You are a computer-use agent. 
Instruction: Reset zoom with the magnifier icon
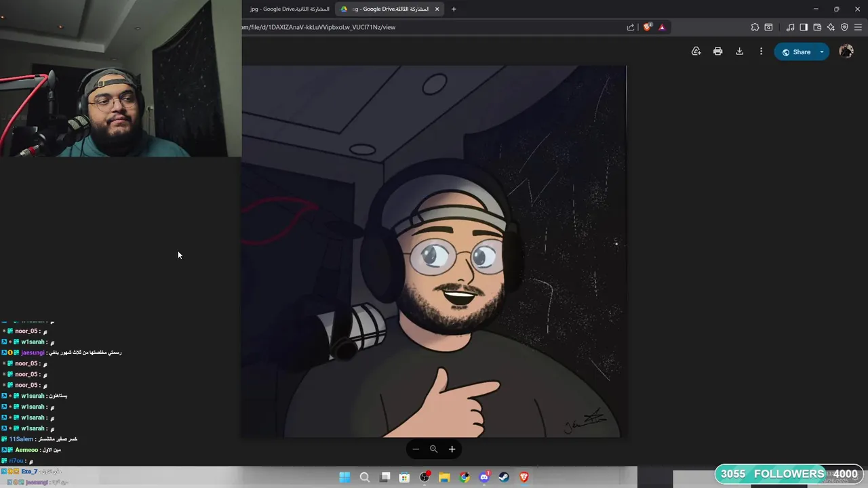[x=433, y=449]
